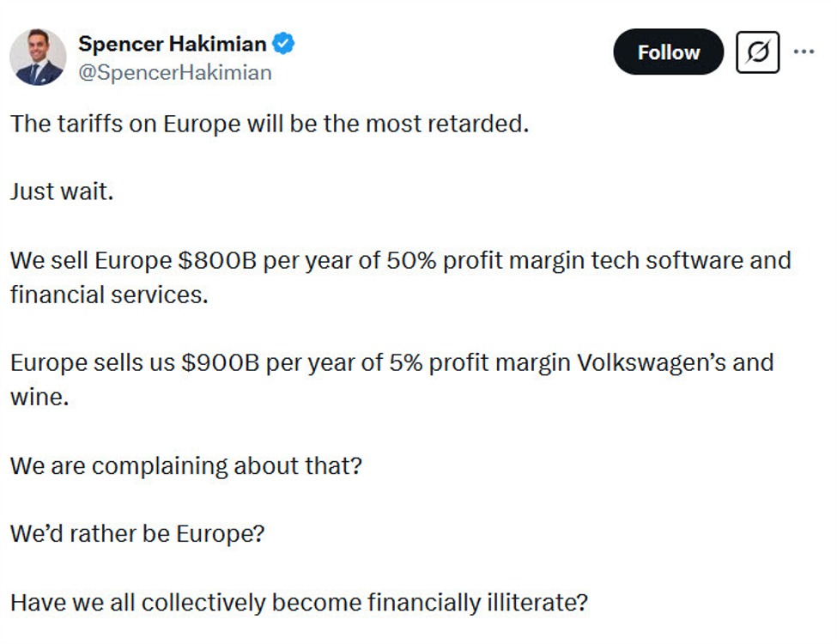This screenshot has height=644, width=837.
Task: Open Spencer Hakimian's profile picture
Action: 38,57
